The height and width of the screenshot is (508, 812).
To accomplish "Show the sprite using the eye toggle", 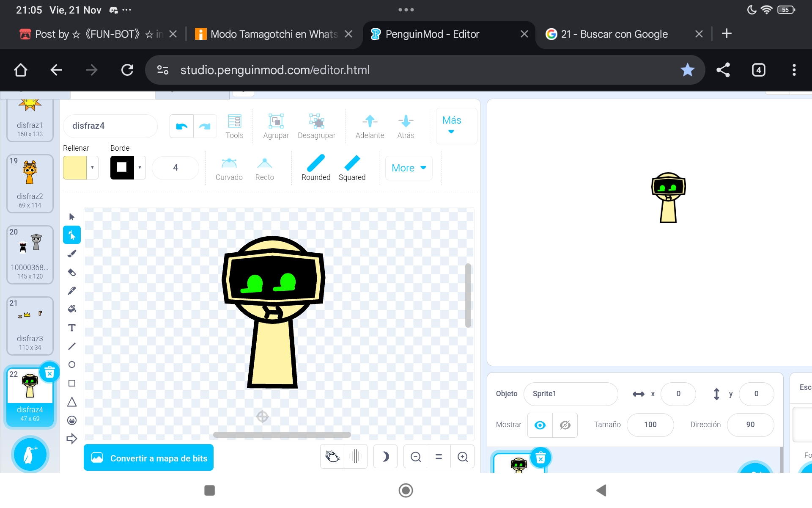I will tap(540, 425).
